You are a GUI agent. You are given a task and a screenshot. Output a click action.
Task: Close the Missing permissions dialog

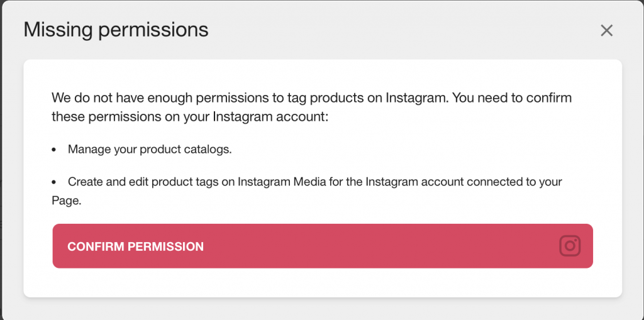click(x=606, y=30)
